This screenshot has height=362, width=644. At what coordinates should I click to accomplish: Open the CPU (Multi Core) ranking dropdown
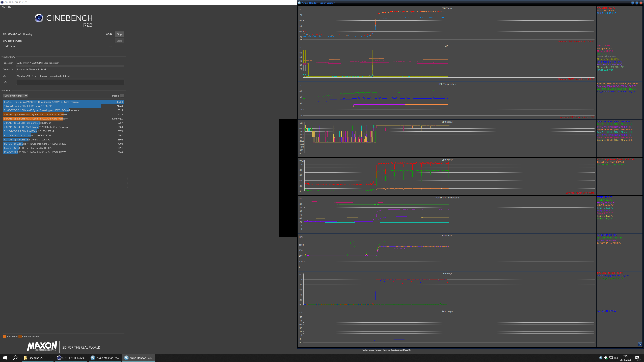coord(15,96)
